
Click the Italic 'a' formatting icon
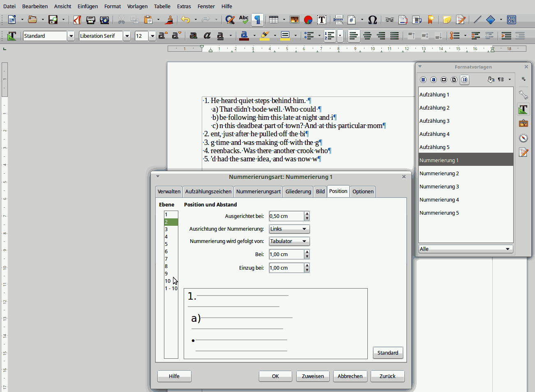click(207, 36)
